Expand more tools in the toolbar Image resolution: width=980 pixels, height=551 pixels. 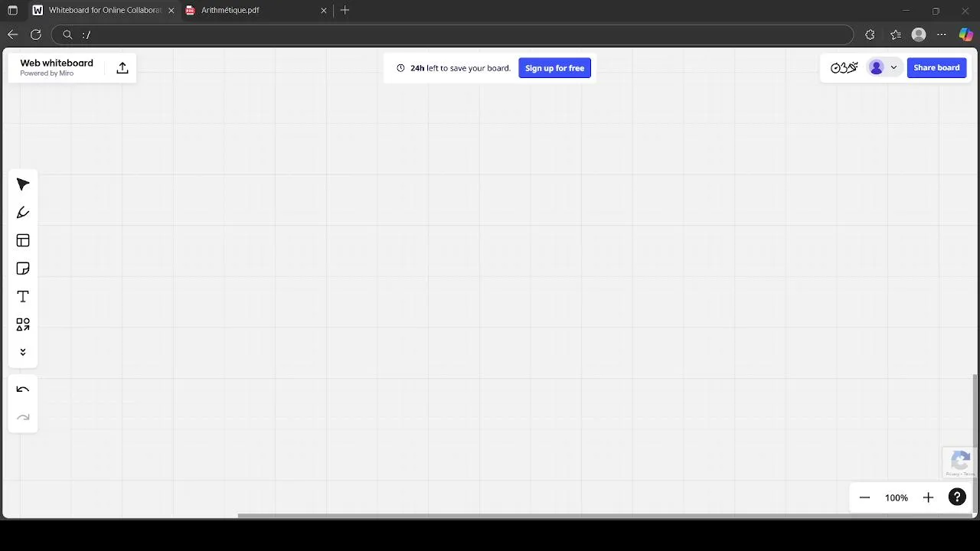click(23, 352)
